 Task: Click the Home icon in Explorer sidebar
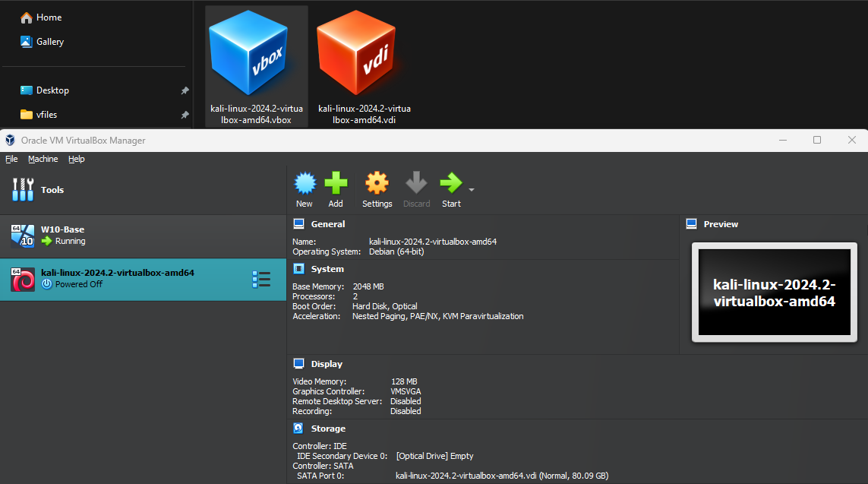[26, 17]
